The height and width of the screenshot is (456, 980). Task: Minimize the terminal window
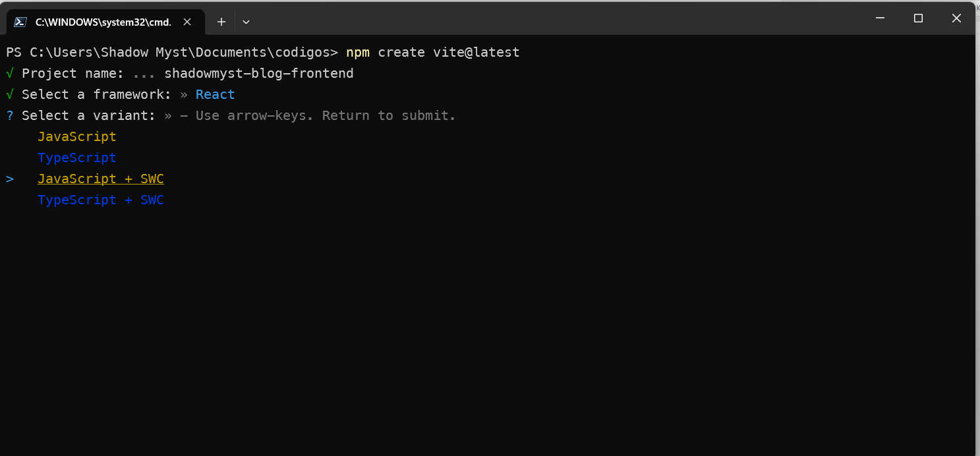click(880, 18)
